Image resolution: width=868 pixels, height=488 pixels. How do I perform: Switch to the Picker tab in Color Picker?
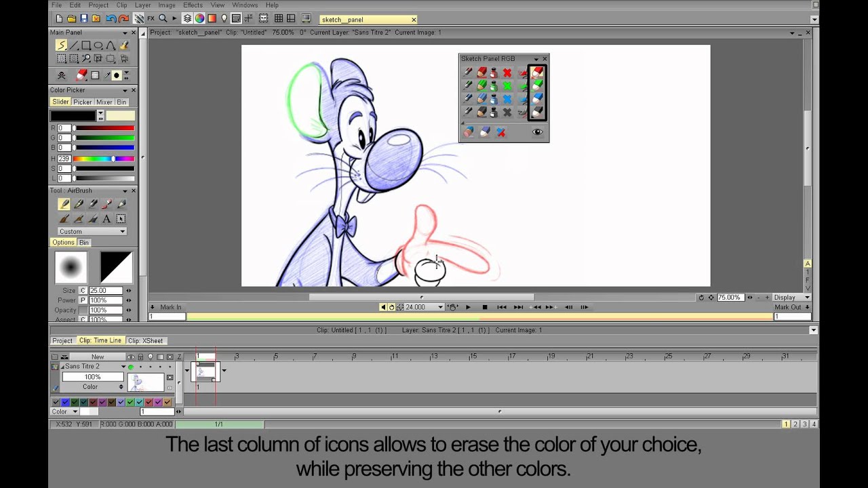[x=82, y=102]
